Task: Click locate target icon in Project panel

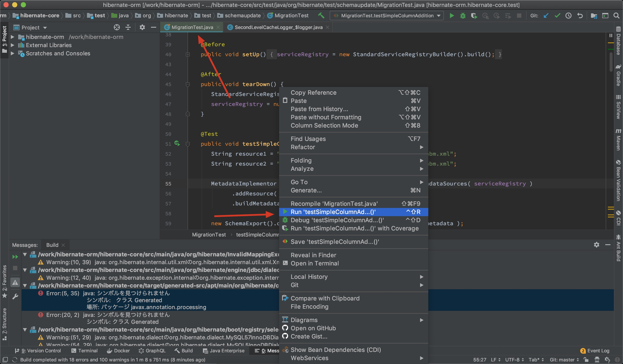Action: [117, 27]
